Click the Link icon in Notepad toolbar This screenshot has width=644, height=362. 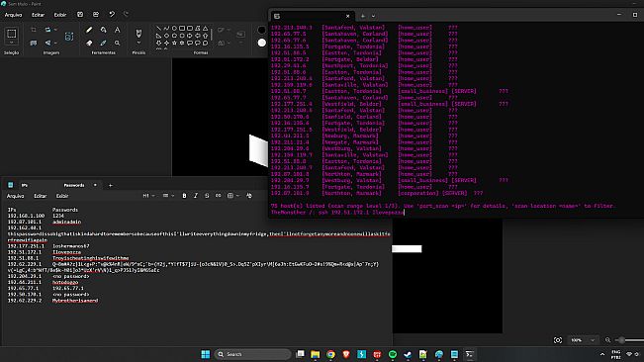pos(219,196)
